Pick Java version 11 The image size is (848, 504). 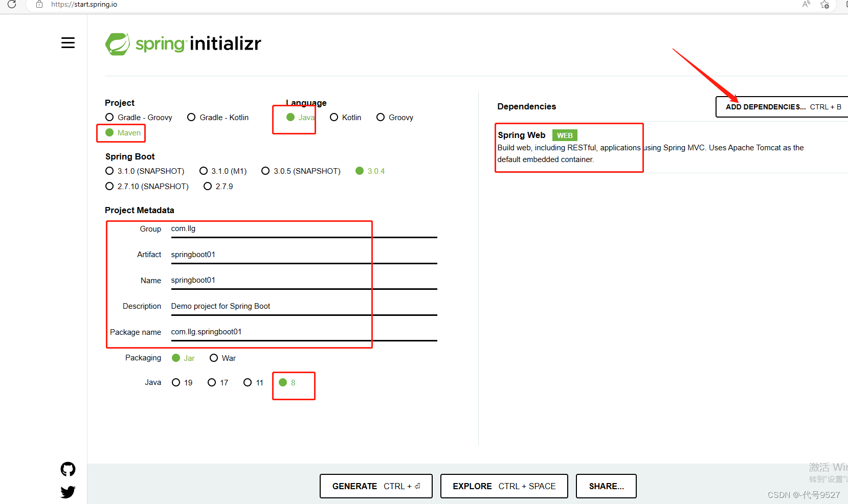(253, 383)
